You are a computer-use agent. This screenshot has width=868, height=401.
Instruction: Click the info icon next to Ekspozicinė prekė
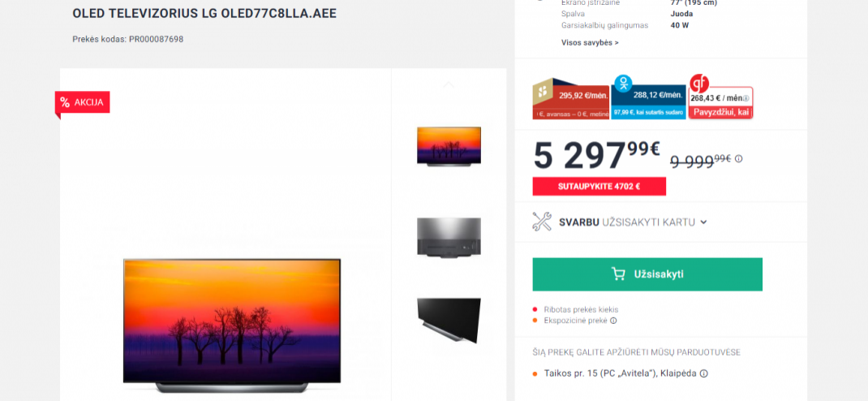point(613,321)
